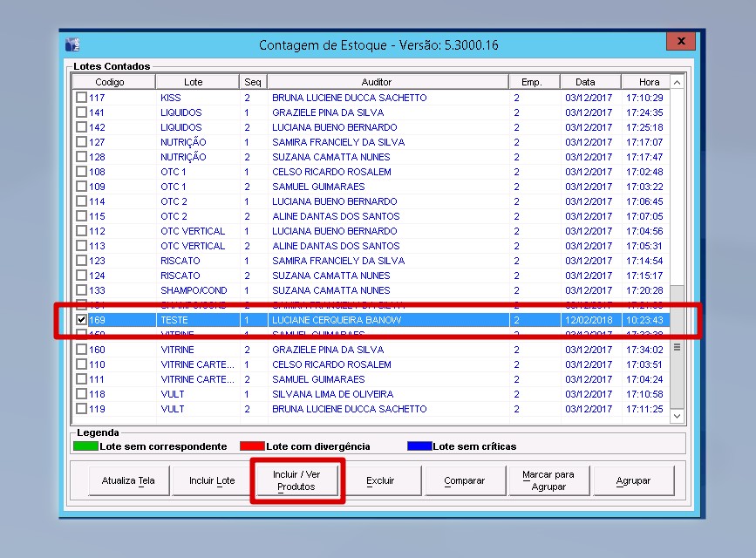Click the Data column header
This screenshot has height=558, width=756.
(x=584, y=82)
